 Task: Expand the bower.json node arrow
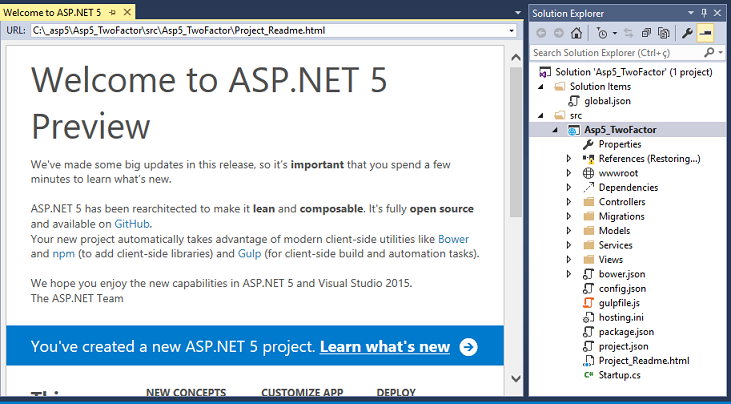coord(569,274)
